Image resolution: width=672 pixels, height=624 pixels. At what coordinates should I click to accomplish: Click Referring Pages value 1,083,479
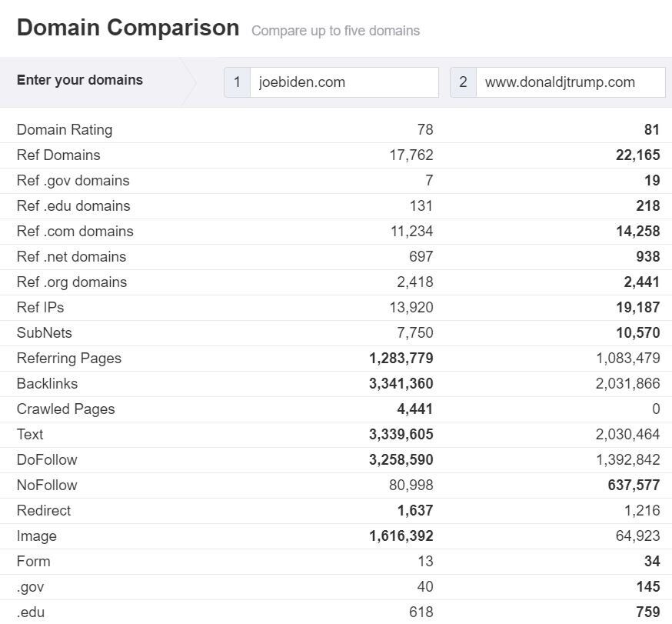628,358
